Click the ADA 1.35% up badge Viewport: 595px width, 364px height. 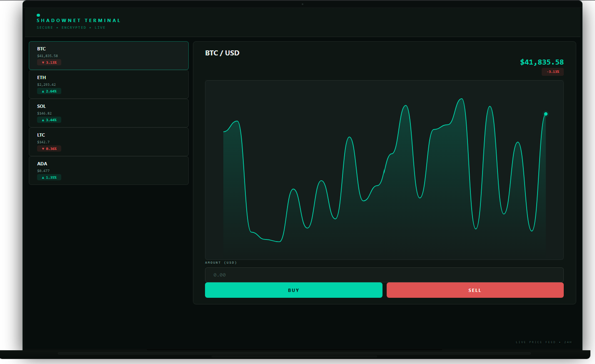point(49,177)
